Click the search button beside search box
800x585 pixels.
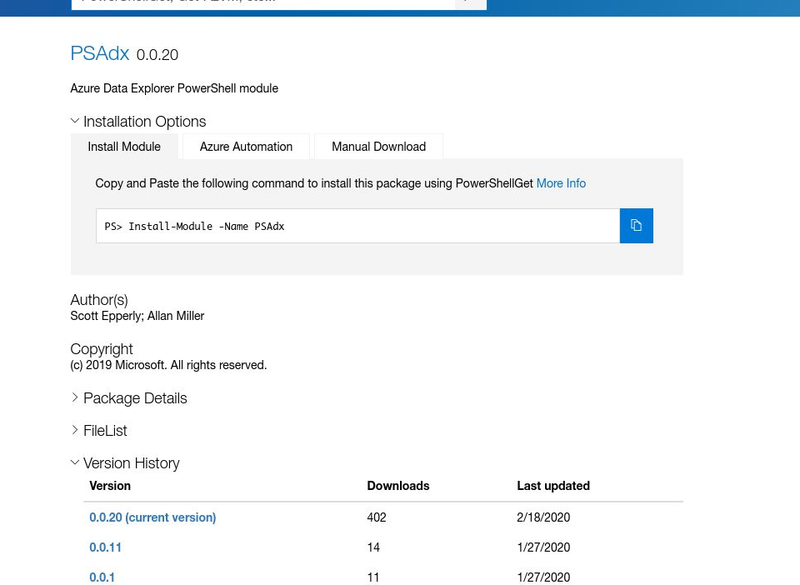(470, 4)
